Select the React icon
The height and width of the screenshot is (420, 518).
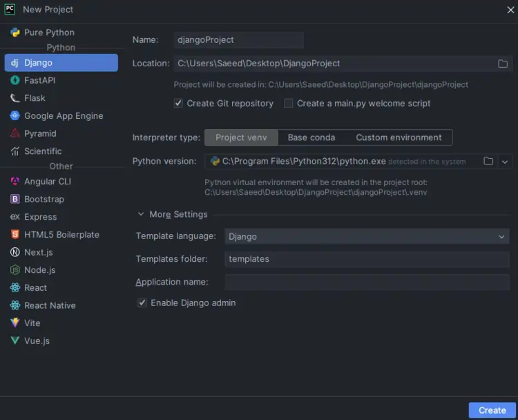15,287
